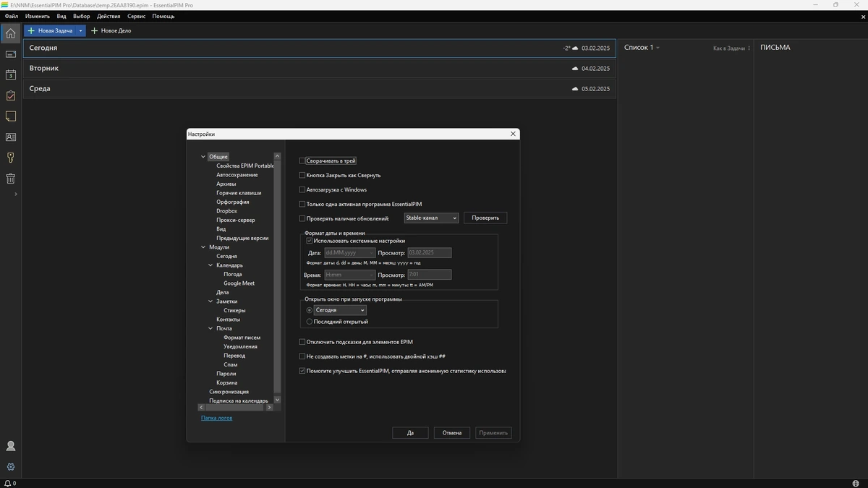The image size is (868, 488).
Task: Open the Stable-канал dropdown
Action: click(x=431, y=218)
